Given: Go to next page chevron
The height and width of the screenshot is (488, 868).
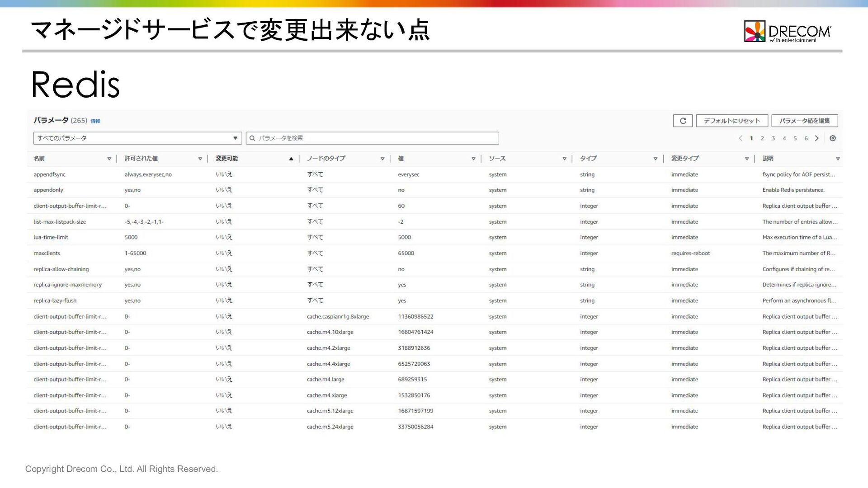Looking at the screenshot, I should (x=817, y=138).
